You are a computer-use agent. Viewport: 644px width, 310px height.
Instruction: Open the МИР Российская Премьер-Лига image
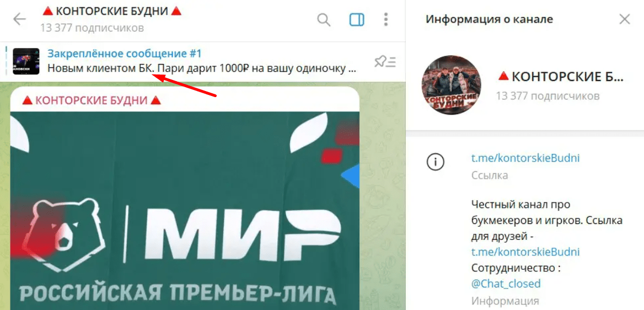point(185,211)
